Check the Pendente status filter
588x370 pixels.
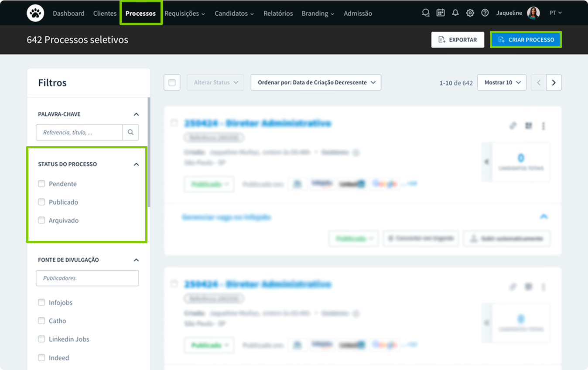click(x=42, y=184)
